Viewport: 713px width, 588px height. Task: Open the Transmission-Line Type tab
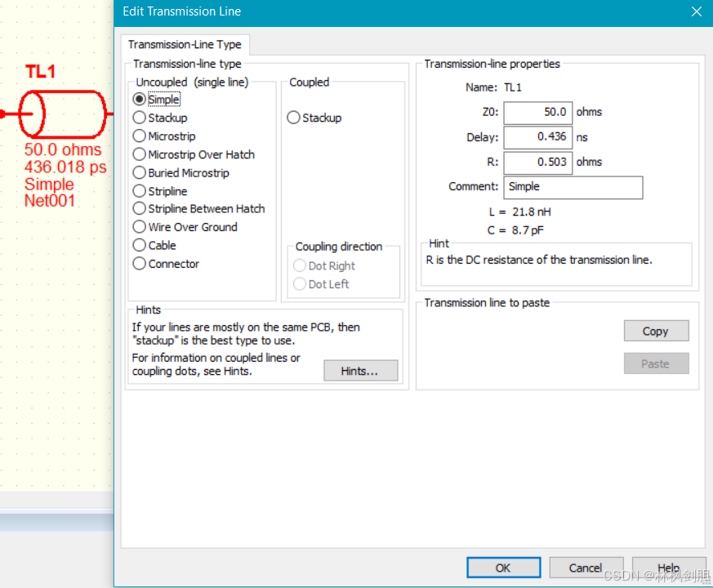coord(185,45)
